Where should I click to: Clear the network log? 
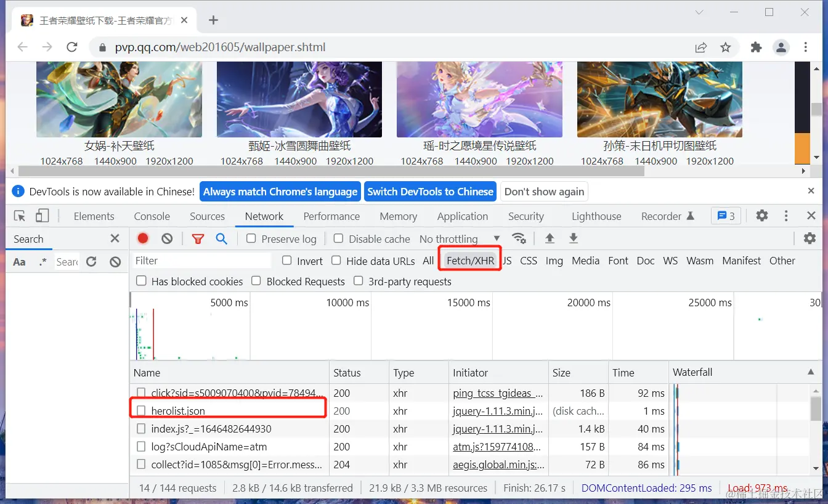(167, 238)
